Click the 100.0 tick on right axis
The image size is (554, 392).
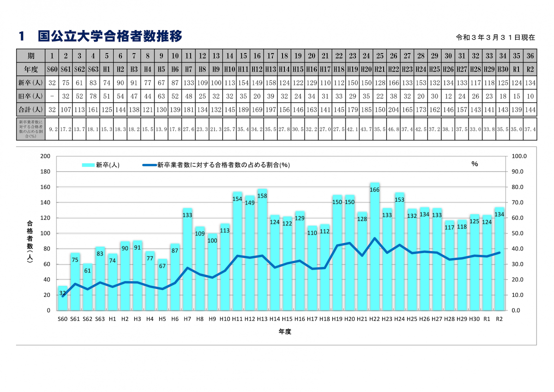[x=519, y=156]
